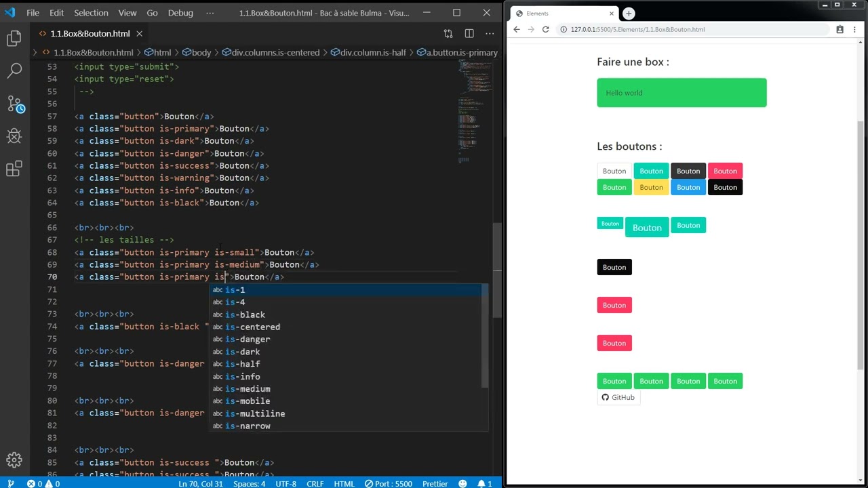The height and width of the screenshot is (488, 868).
Task: Click CRLF line ending in status bar
Action: 315,483
